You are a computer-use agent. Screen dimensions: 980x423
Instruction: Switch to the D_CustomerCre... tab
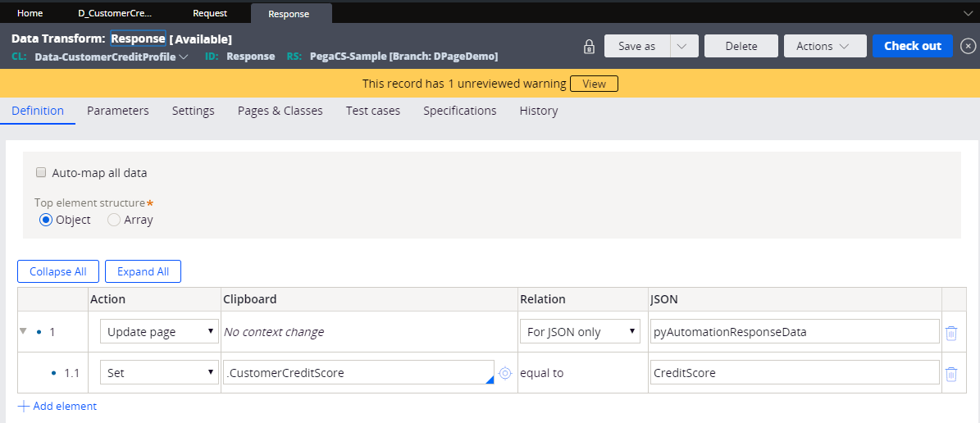115,12
